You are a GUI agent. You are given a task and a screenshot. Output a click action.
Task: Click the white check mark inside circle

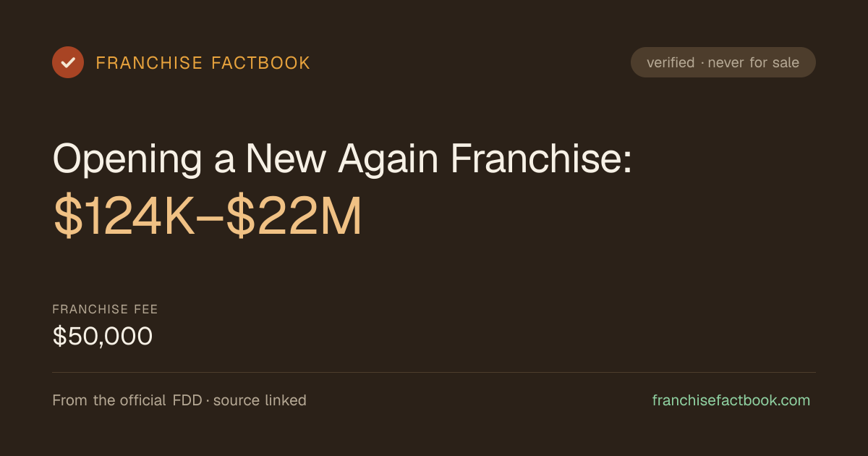[68, 62]
